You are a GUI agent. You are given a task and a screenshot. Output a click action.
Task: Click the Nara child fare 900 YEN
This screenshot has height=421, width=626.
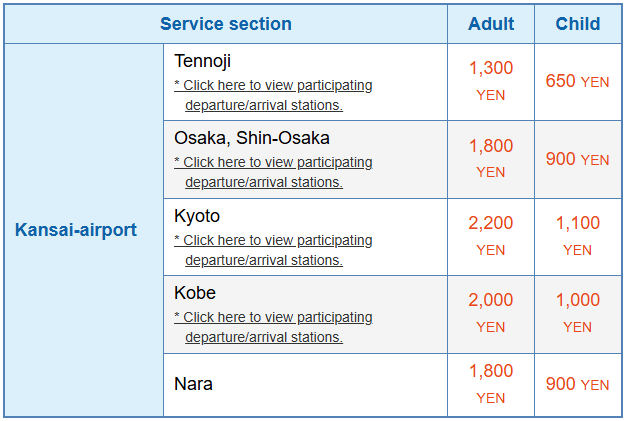[x=578, y=384]
